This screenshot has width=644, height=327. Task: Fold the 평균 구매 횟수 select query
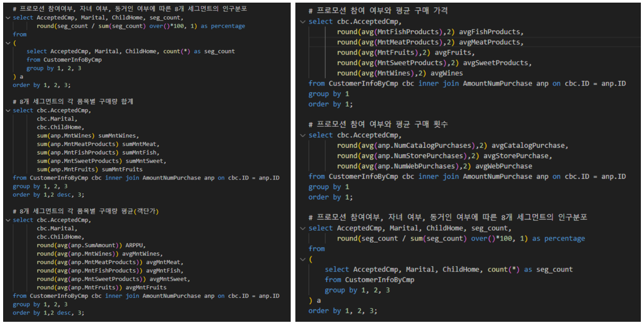303,135
